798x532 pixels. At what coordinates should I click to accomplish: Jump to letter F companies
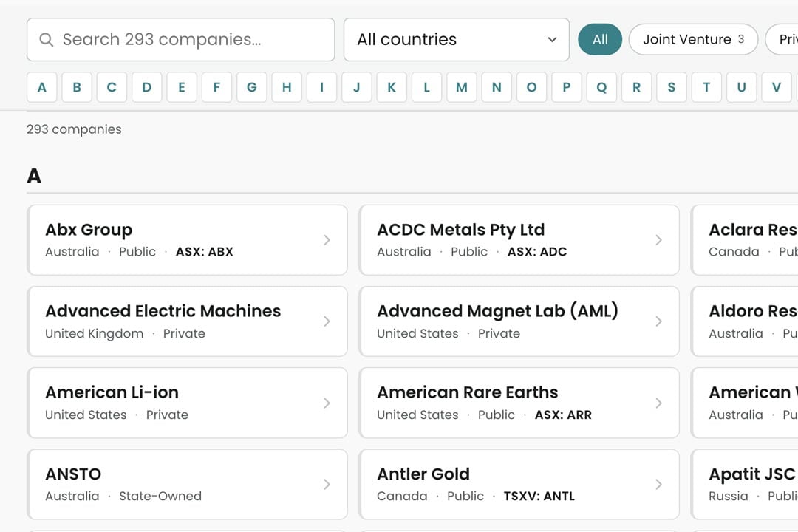point(216,88)
